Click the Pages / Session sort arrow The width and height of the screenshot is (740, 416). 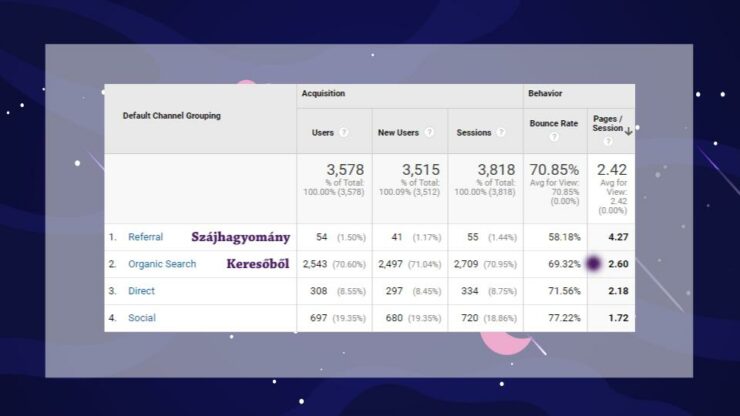tap(629, 132)
